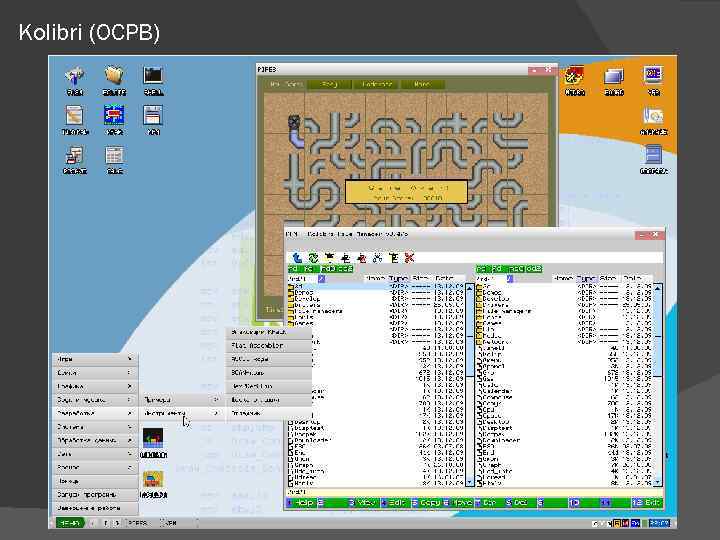Select the first drive button of left panel
Screen dimensions: 720x540
pos(295,269)
